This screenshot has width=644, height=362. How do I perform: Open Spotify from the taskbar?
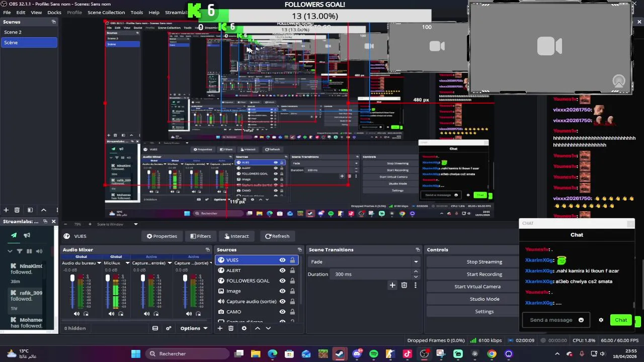click(373, 354)
